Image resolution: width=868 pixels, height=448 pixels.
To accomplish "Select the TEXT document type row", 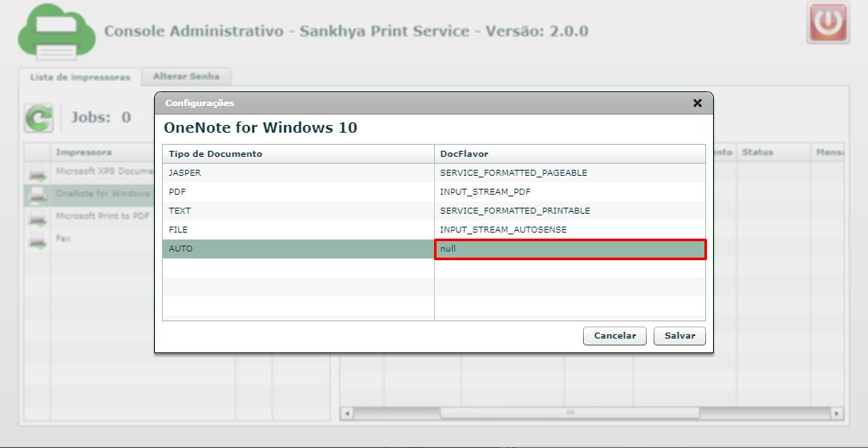I will point(433,210).
